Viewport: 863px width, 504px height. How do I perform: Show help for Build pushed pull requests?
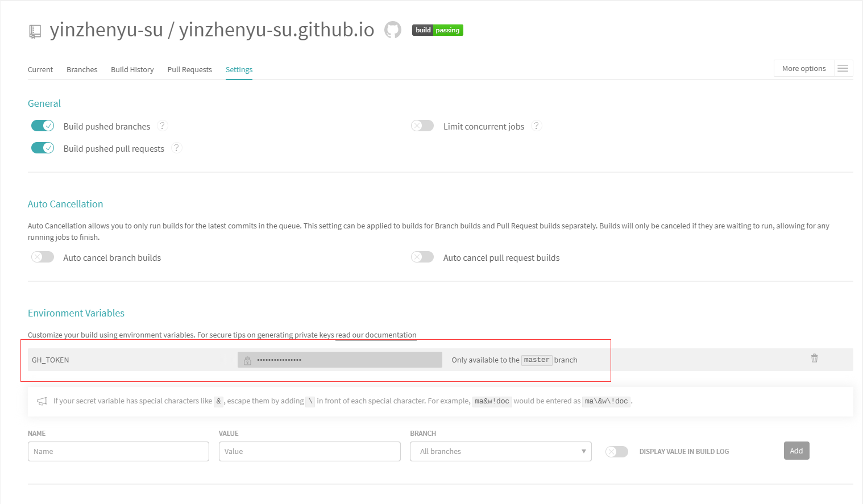click(x=176, y=148)
